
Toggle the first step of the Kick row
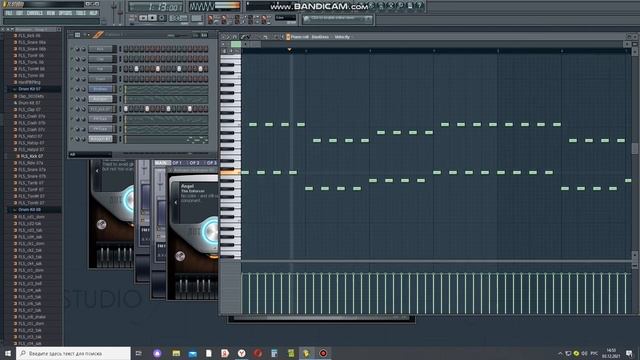click(x=126, y=49)
